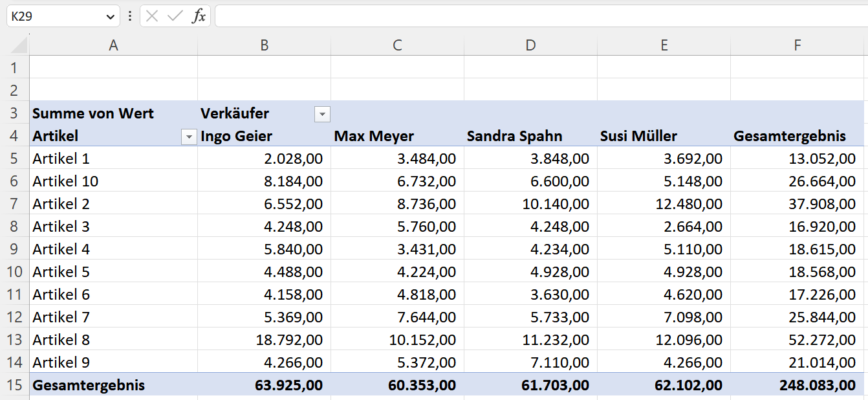This screenshot has width=868, height=400.
Task: Click the cell with value 3.431,00
Action: [397, 249]
